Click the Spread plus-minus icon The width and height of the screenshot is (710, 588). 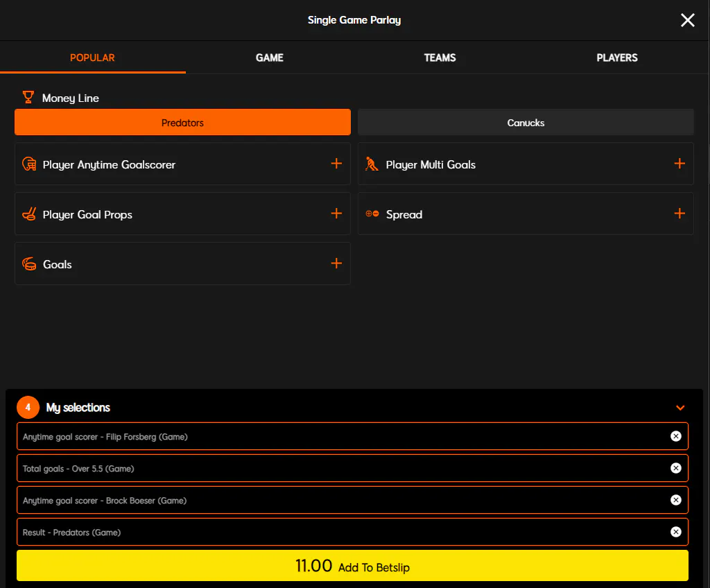pos(372,214)
